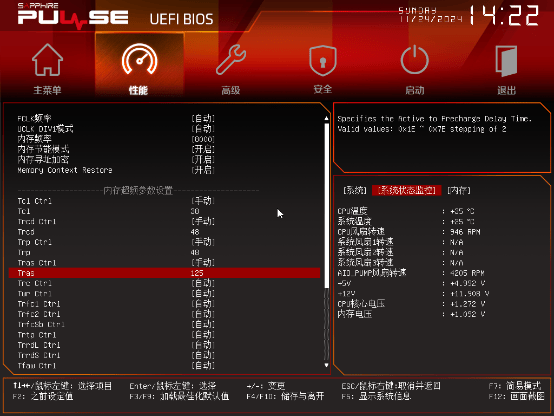The image size is (554, 416).
Task: Click the scrollbar up arrow
Action: (x=326, y=118)
